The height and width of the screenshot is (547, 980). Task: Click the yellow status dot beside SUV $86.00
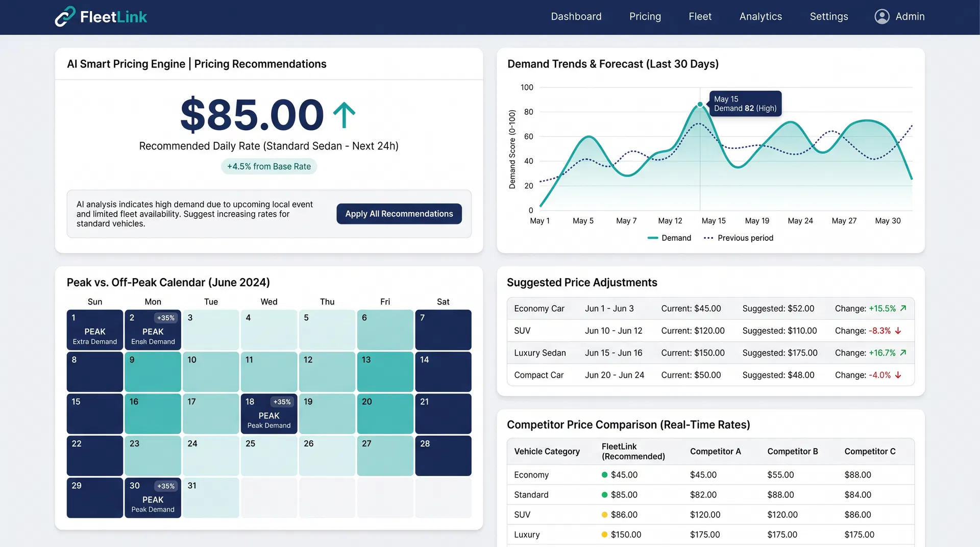604,515
